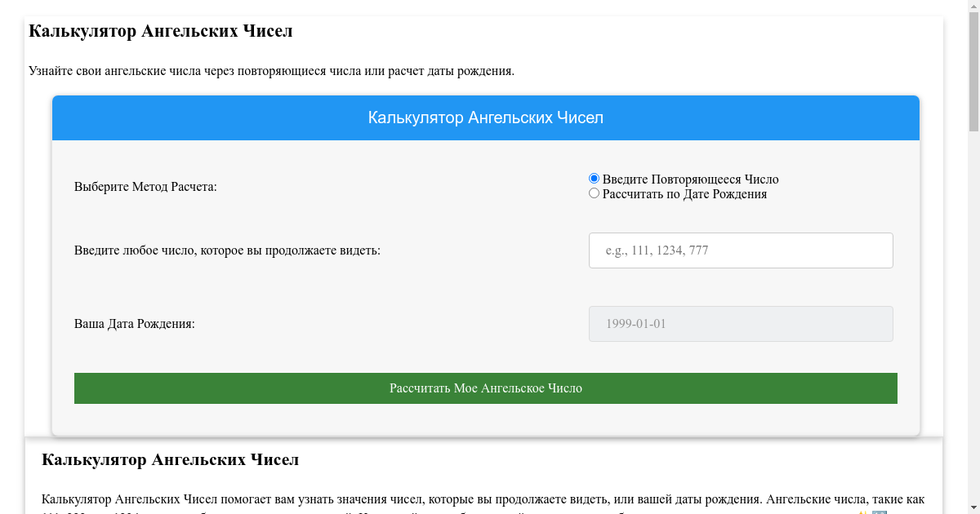This screenshot has width=980, height=514.
Task: Click the 'Введите любое число' field label
Action: click(227, 250)
